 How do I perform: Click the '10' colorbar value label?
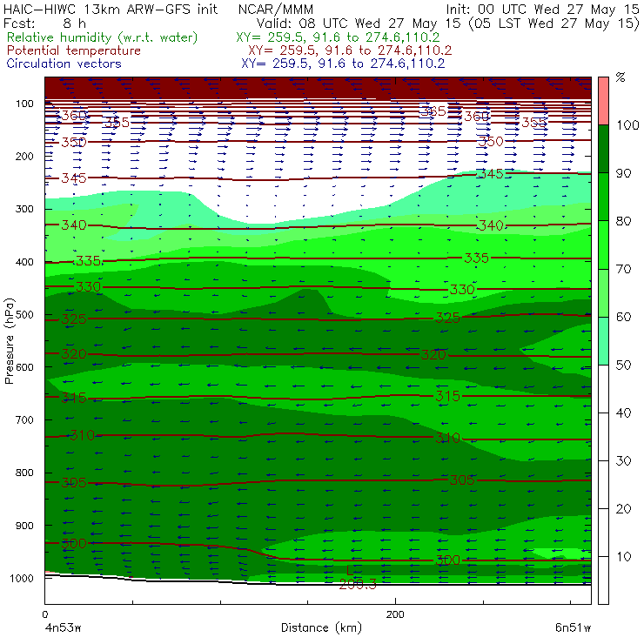623,557
